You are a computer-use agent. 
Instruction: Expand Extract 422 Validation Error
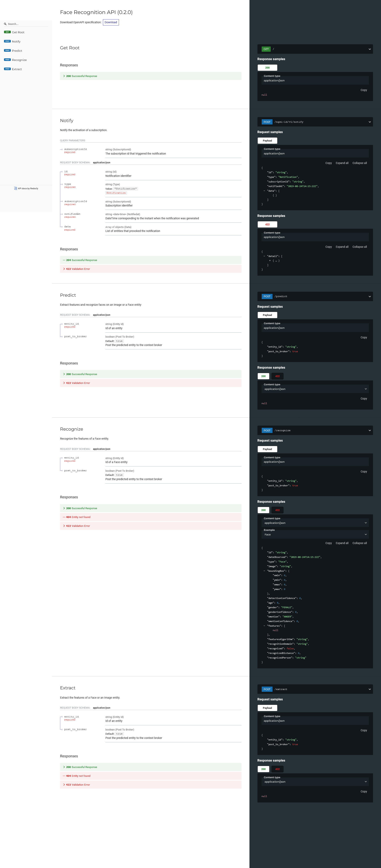click(150, 784)
